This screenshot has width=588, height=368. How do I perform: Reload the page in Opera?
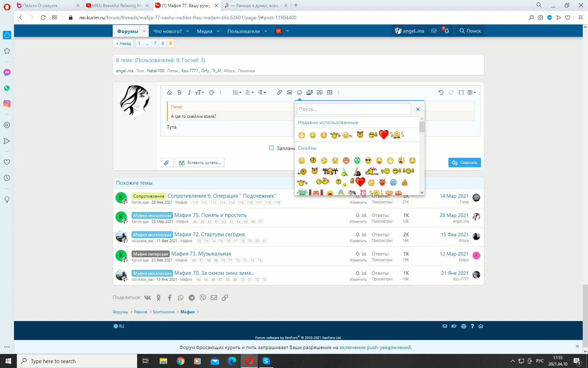pos(43,18)
